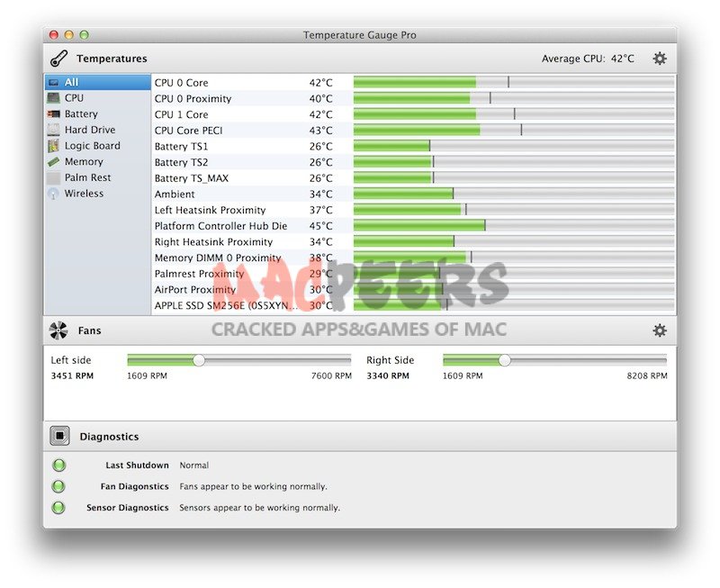Screen dimensions: 720x588
Task: Click CPU Core PECI temperature bar
Action: click(x=514, y=130)
